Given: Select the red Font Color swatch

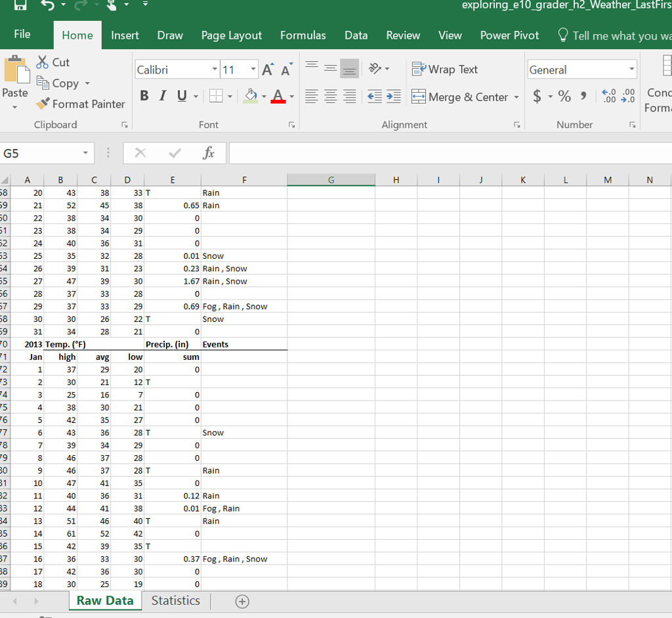Looking at the screenshot, I should click(279, 100).
